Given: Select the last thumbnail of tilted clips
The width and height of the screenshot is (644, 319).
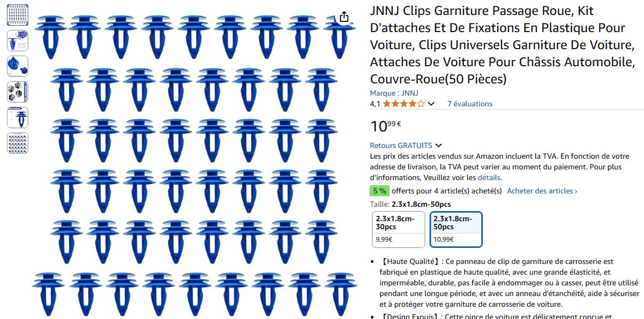Looking at the screenshot, I should click(x=18, y=143).
